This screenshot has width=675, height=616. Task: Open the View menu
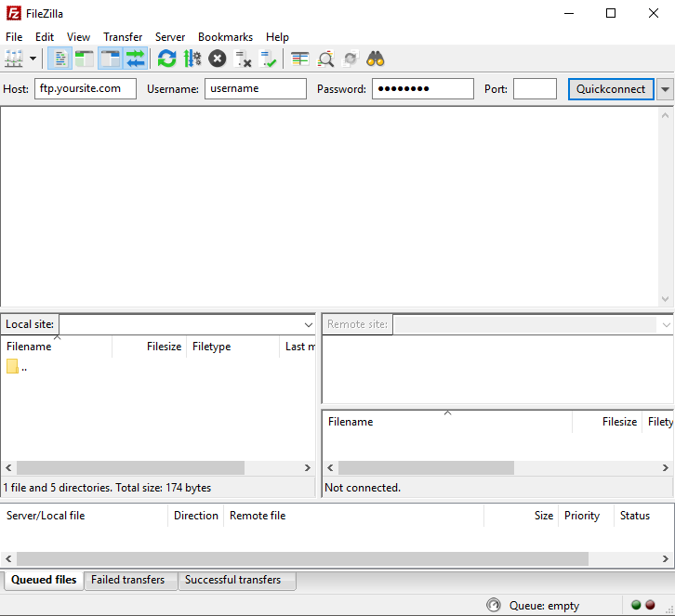click(78, 37)
